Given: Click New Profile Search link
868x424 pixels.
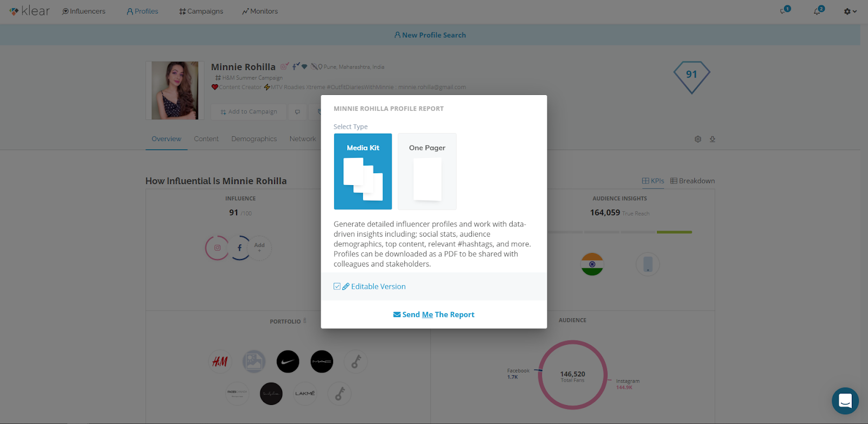Looking at the screenshot, I should pyautogui.click(x=430, y=35).
